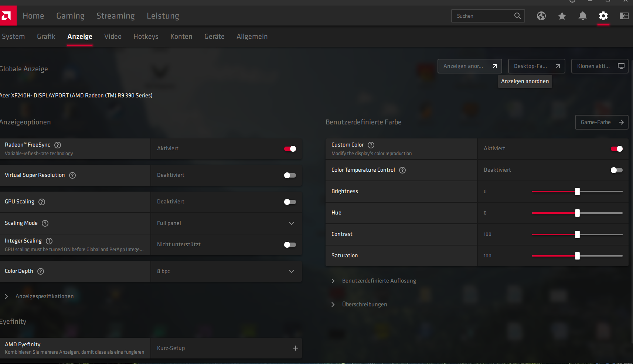Switch to the System sub-tab

pyautogui.click(x=13, y=37)
